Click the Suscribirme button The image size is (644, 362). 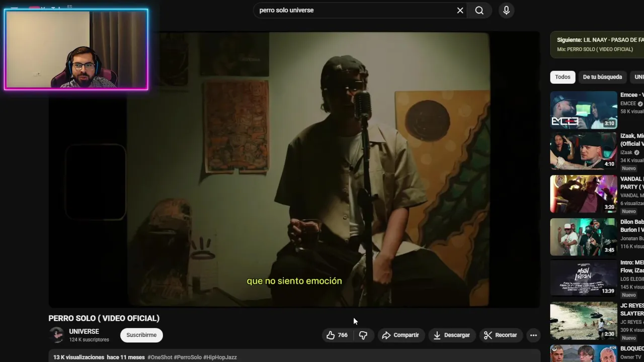click(141, 335)
